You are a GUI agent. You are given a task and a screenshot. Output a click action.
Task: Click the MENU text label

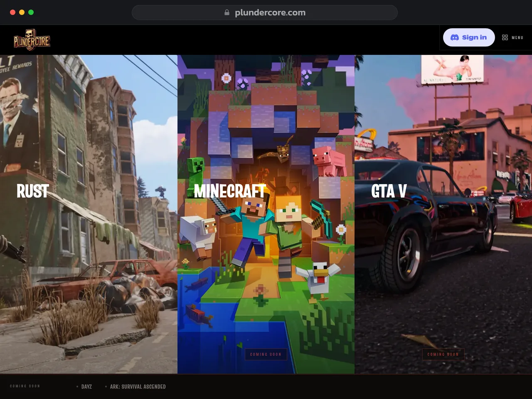tap(517, 37)
